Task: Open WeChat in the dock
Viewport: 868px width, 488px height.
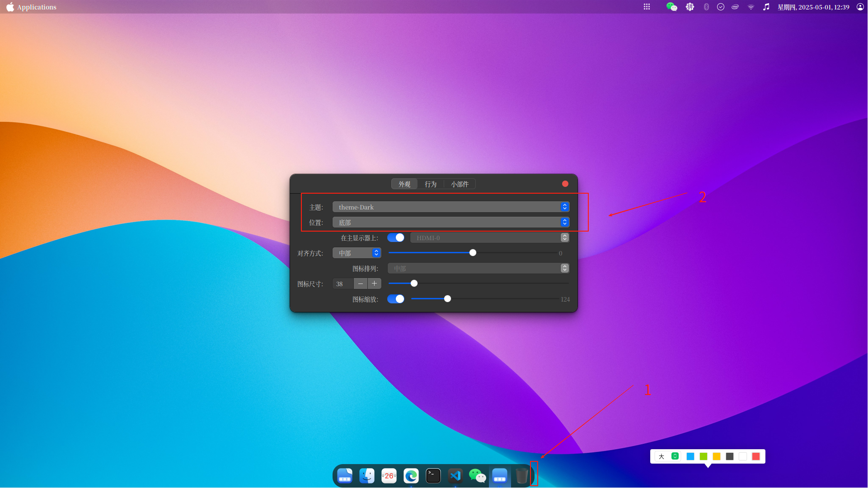Action: point(477,476)
